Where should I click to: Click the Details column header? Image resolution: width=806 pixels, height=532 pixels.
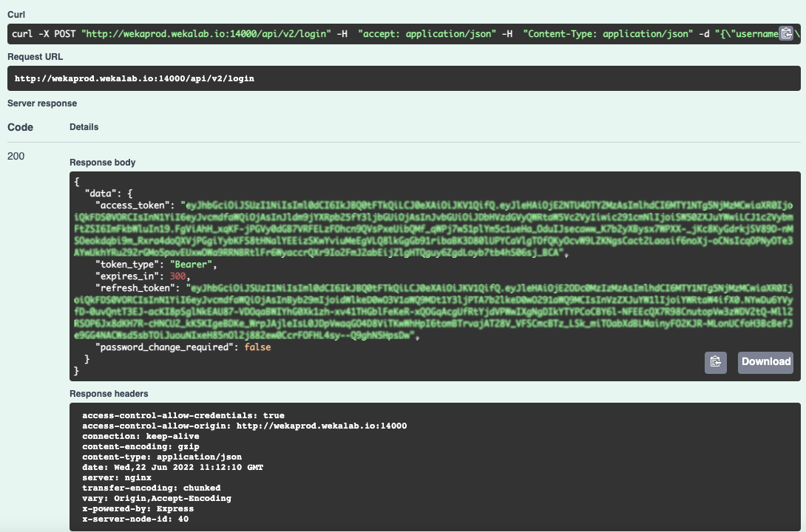(84, 126)
